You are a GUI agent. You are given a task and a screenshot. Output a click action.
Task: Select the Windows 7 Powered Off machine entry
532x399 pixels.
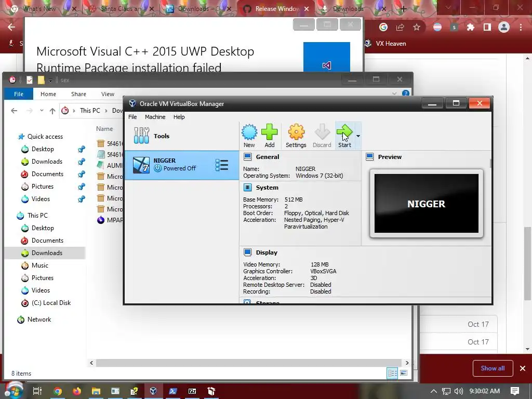coord(182,165)
